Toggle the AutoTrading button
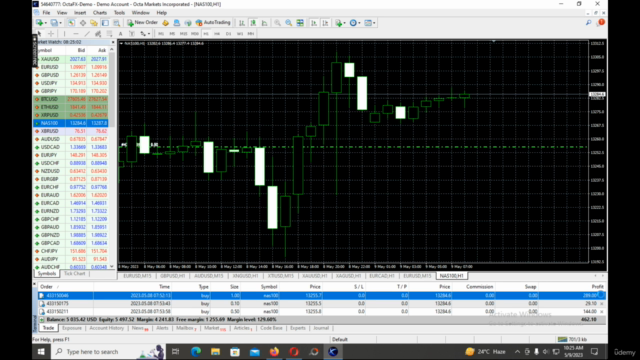The image size is (640, 360). [x=213, y=23]
